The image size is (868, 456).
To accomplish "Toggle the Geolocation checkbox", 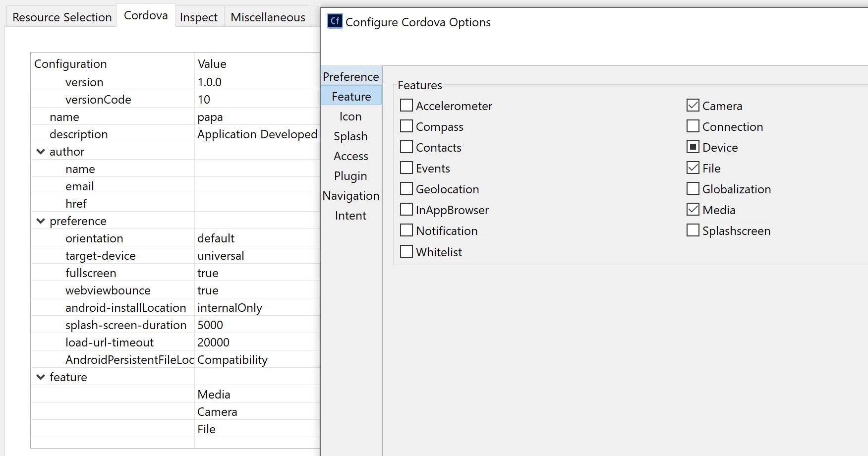I will (406, 188).
